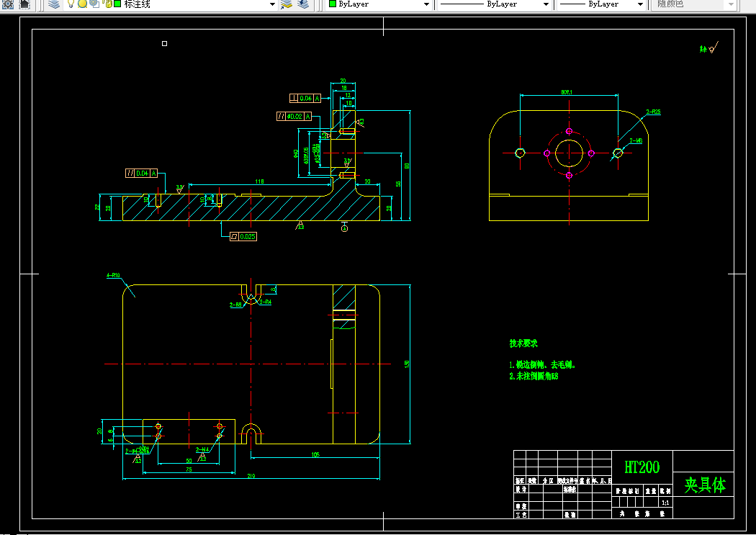The image size is (756, 535).
Task: Open the workspace settings gear icon
Action: click(8, 4)
